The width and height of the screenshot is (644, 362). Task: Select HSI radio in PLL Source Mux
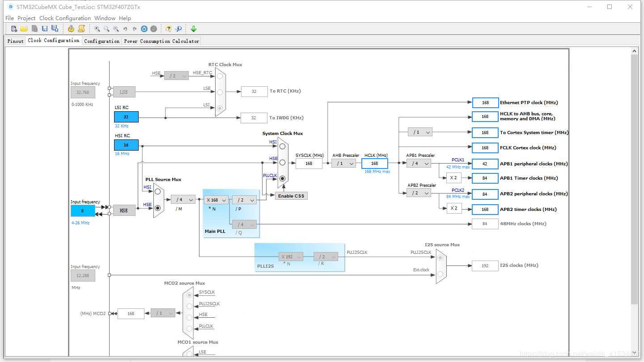pyautogui.click(x=157, y=191)
